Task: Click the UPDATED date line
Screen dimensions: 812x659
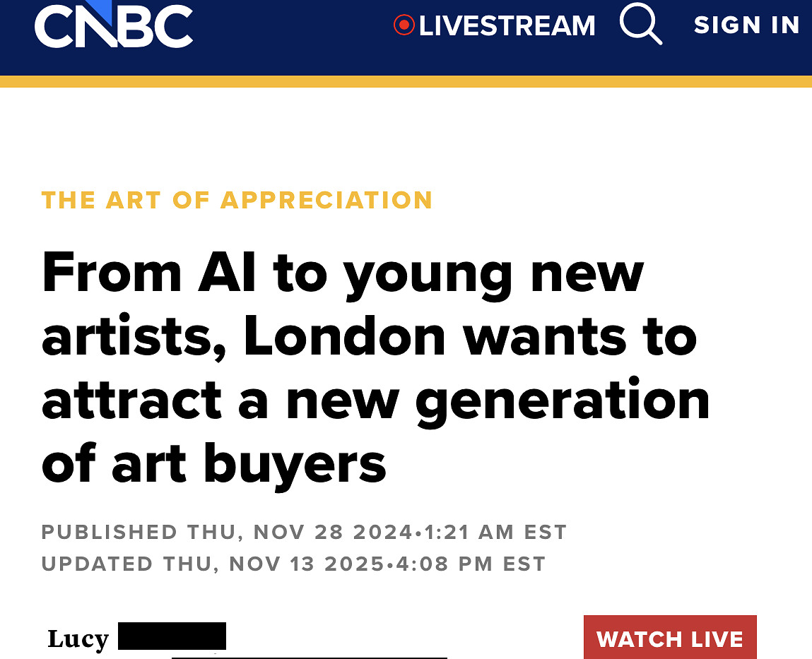Action: pyautogui.click(x=293, y=564)
